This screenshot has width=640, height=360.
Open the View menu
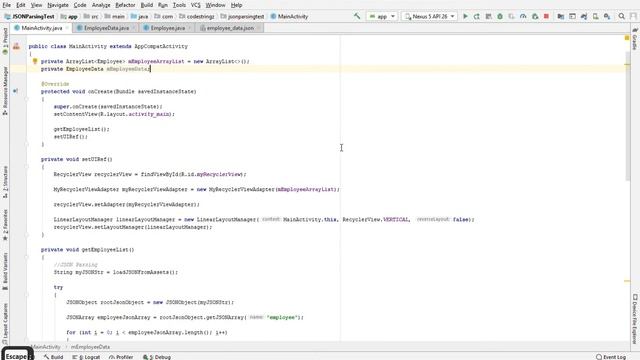pos(36,5)
